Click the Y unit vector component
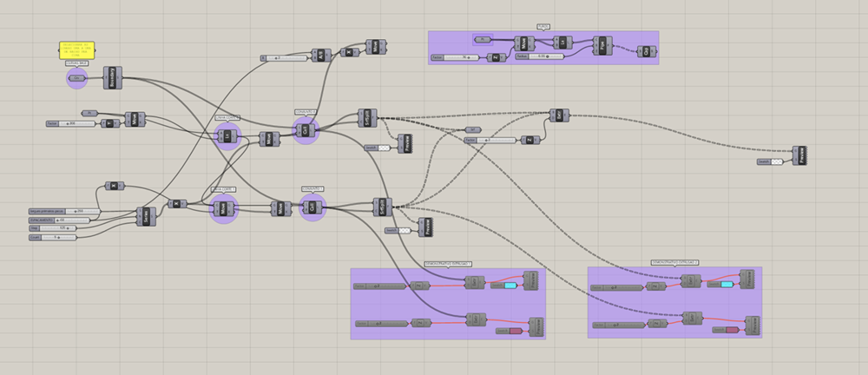The width and height of the screenshot is (868, 375). click(110, 123)
